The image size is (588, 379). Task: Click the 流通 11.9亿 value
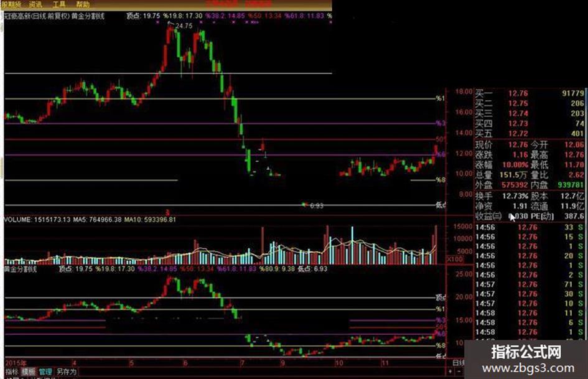pos(572,206)
